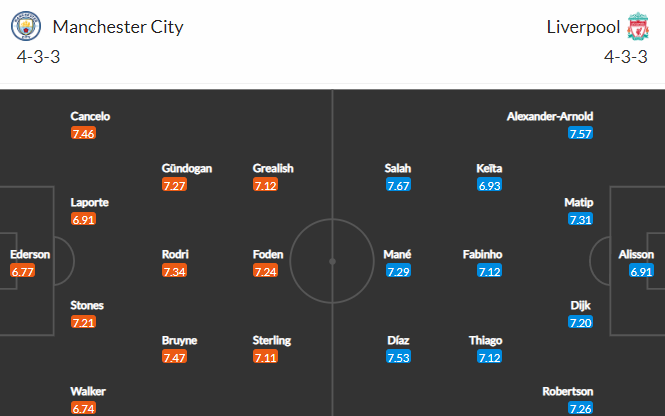Click Rodri's 7.34 rating badge
The width and height of the screenshot is (665, 416).
[x=174, y=271]
